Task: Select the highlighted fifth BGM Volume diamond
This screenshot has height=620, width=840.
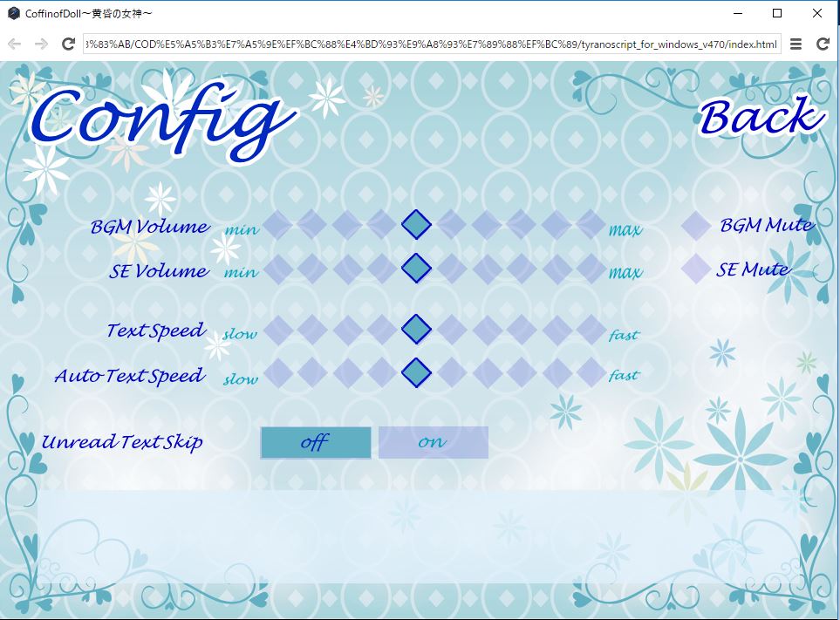Action: point(417,224)
